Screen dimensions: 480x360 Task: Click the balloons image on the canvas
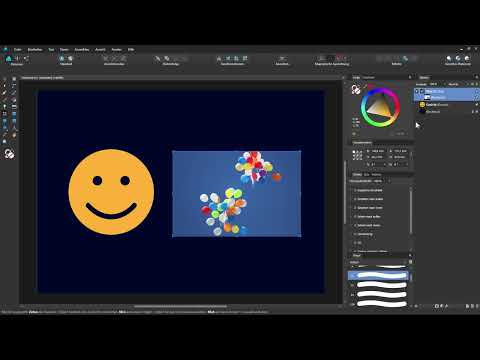click(236, 194)
